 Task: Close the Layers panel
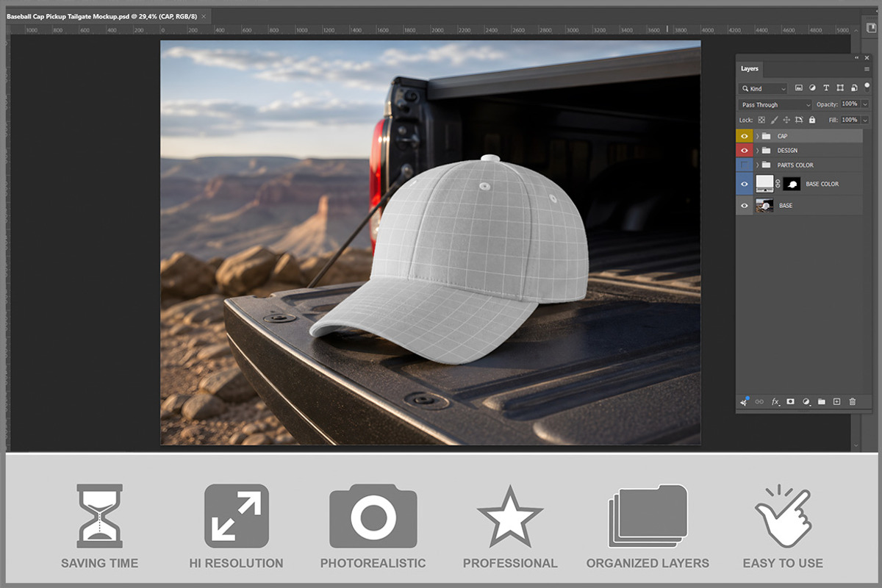click(867, 57)
